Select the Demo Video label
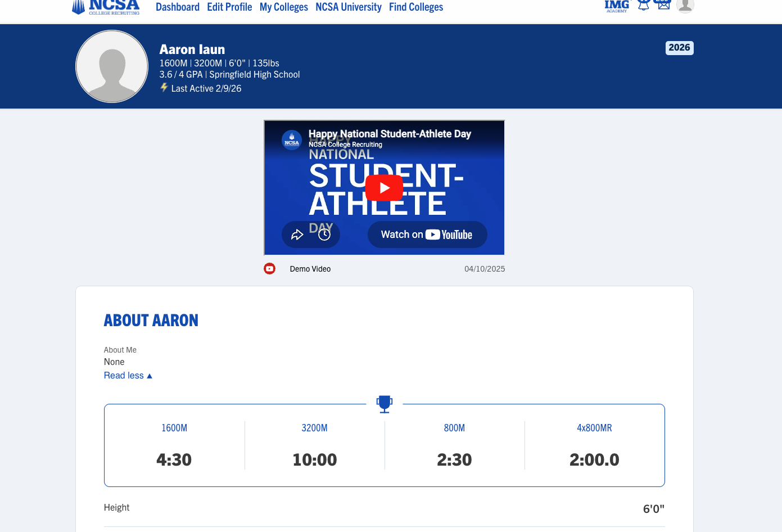Screen dimensions: 782x532 point(310,269)
